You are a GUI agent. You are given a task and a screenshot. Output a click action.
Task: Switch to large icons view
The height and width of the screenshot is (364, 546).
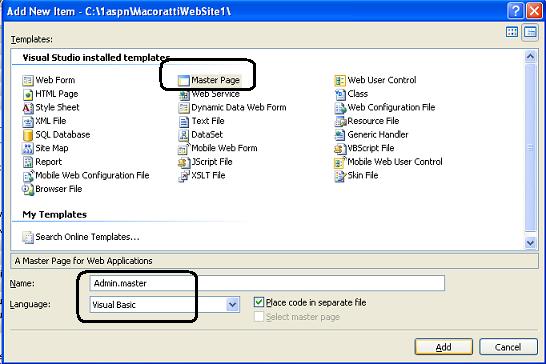[512, 32]
